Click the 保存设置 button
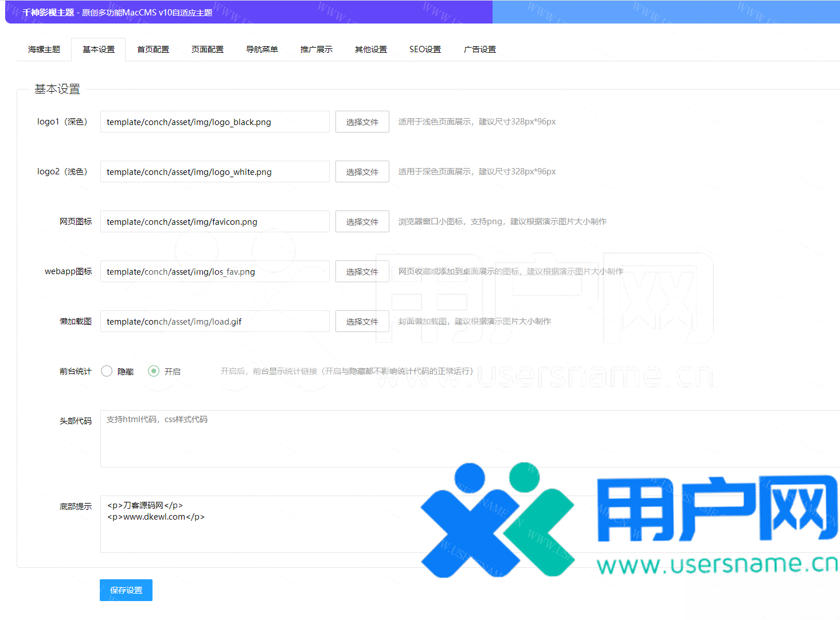The width and height of the screenshot is (840, 620). (x=126, y=590)
